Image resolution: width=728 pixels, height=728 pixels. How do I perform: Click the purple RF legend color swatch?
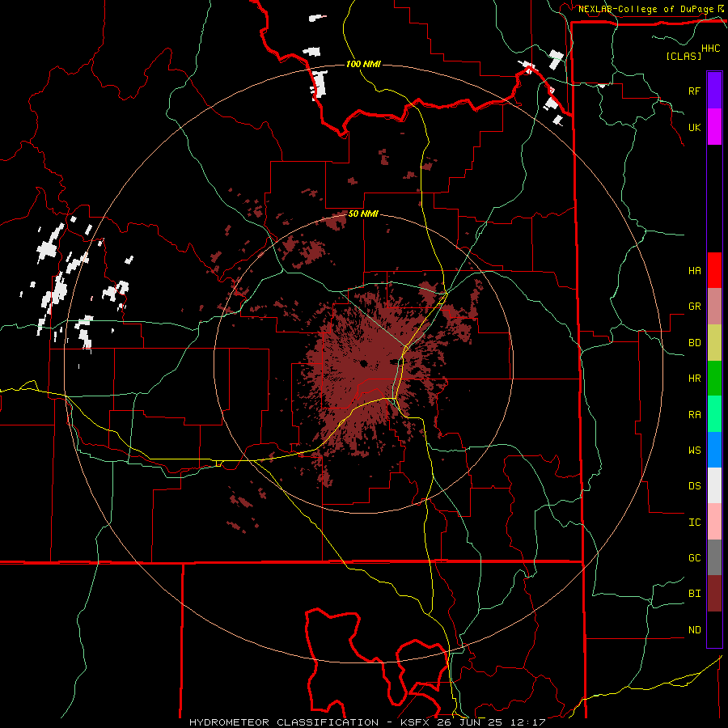pos(714,91)
